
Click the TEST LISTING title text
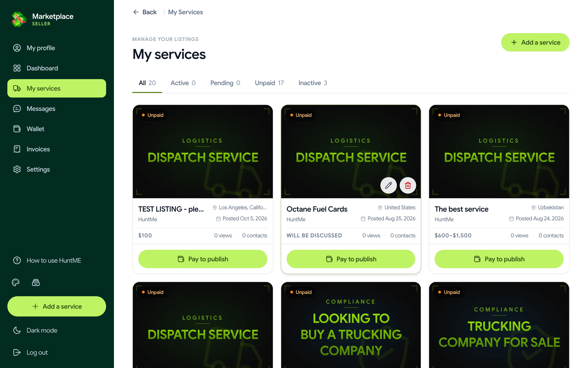coord(171,209)
